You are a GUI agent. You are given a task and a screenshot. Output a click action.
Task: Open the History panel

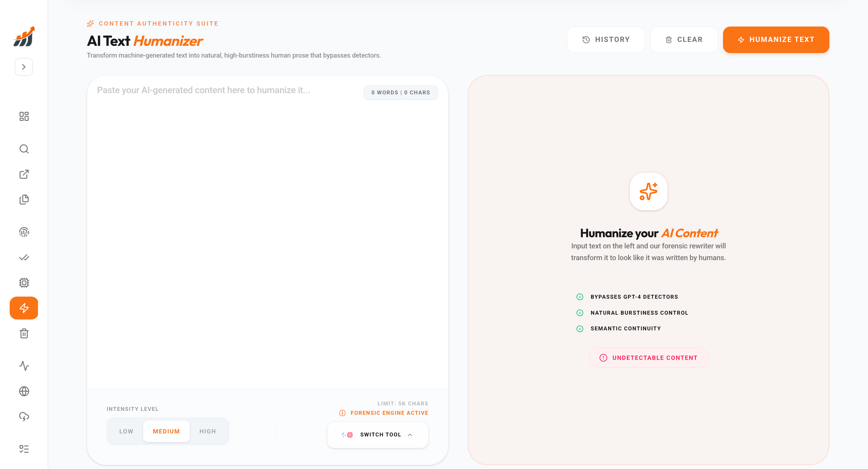(x=606, y=39)
